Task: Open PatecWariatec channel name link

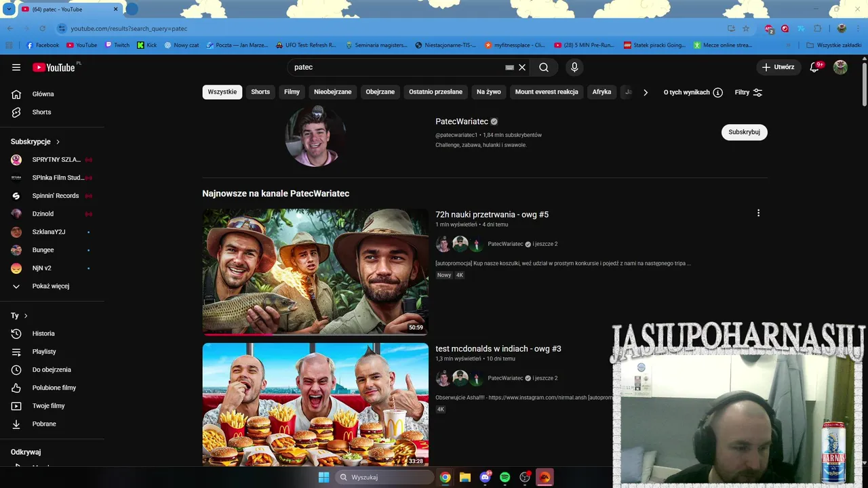Action: click(462, 121)
